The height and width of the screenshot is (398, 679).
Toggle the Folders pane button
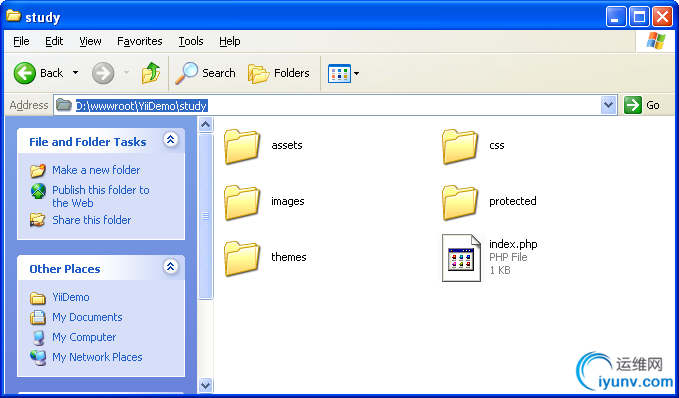(x=259, y=73)
